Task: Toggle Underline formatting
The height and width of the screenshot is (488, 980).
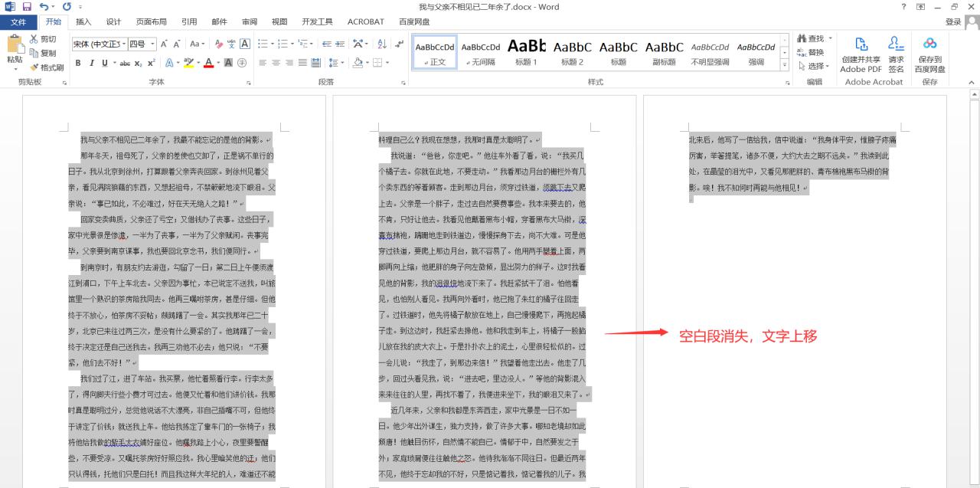Action: coord(104,63)
